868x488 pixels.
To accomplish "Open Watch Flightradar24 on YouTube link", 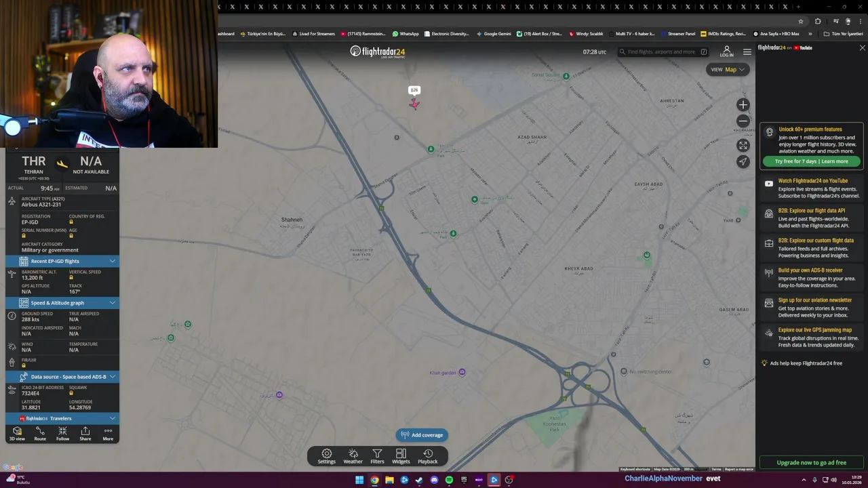I will pyautogui.click(x=813, y=189).
